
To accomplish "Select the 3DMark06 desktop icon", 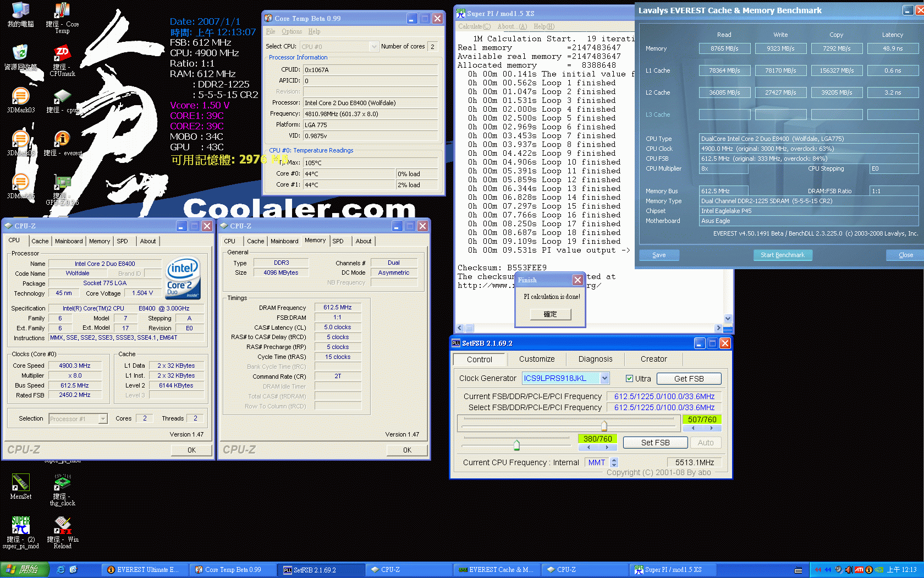I will (20, 186).
